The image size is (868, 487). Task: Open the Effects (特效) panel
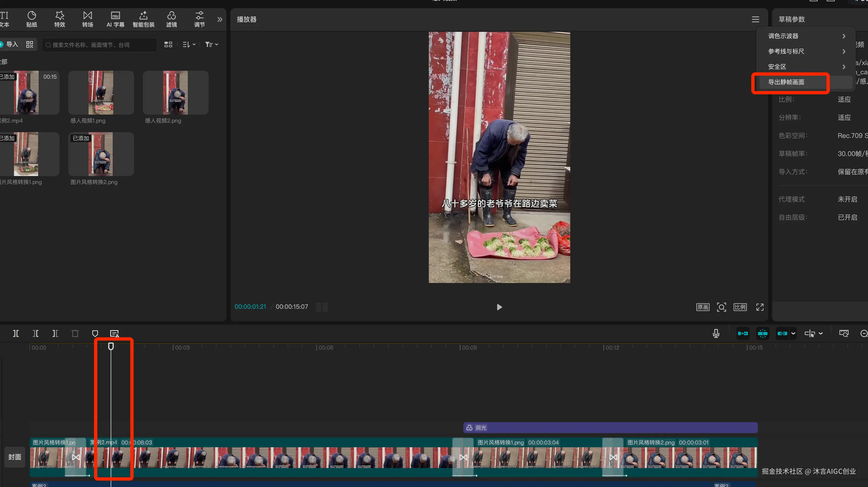point(60,19)
